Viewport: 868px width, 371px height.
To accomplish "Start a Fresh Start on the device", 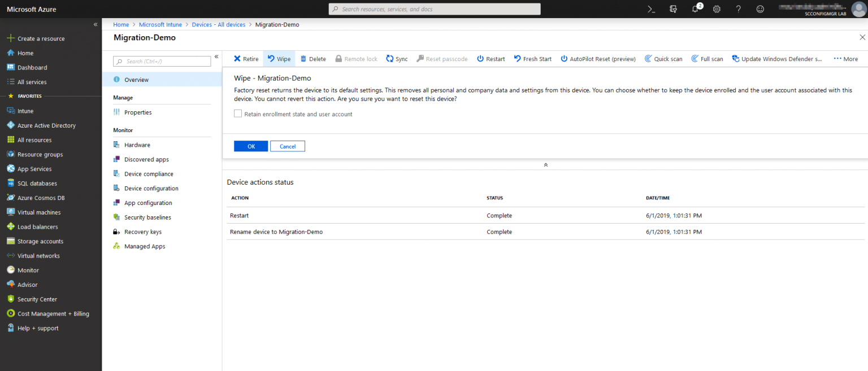I will [532, 59].
